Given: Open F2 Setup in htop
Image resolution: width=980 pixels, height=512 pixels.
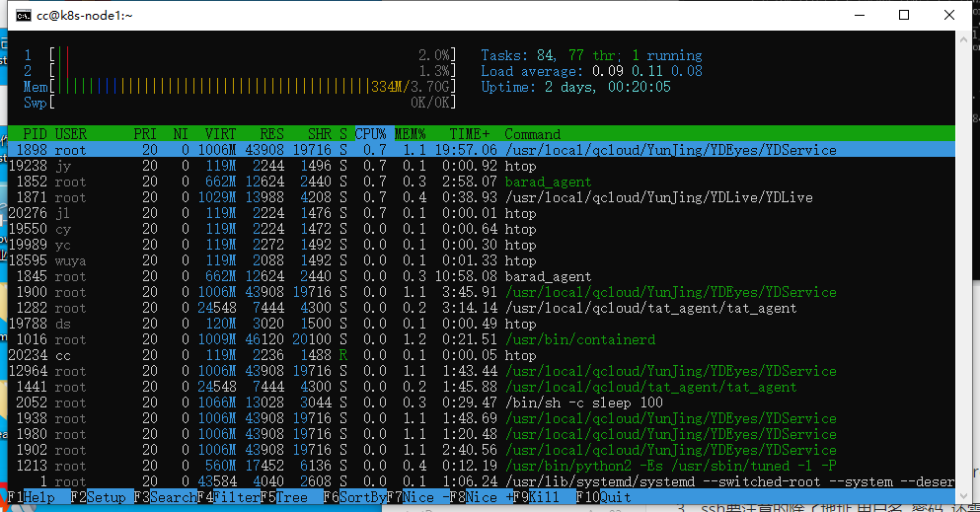Looking at the screenshot, I should (98, 497).
